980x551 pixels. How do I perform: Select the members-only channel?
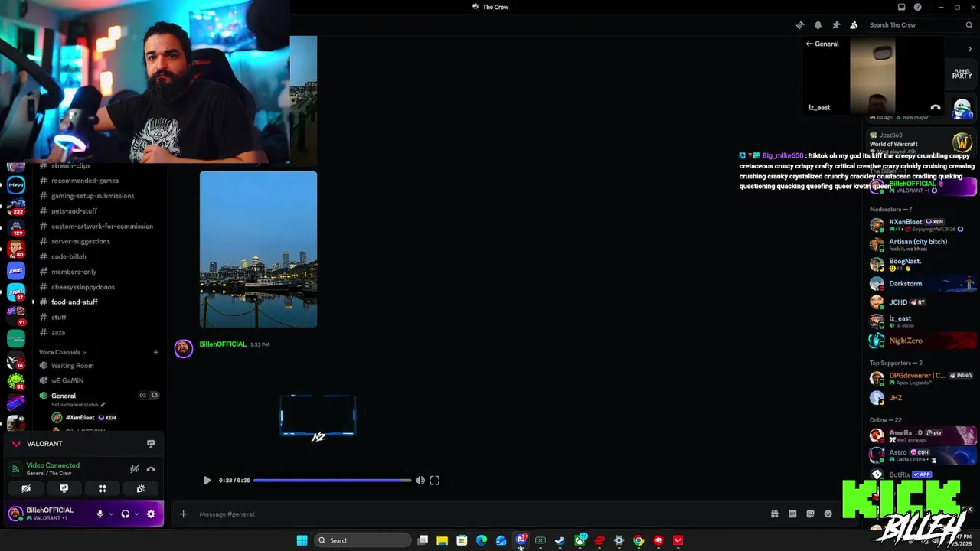click(73, 272)
